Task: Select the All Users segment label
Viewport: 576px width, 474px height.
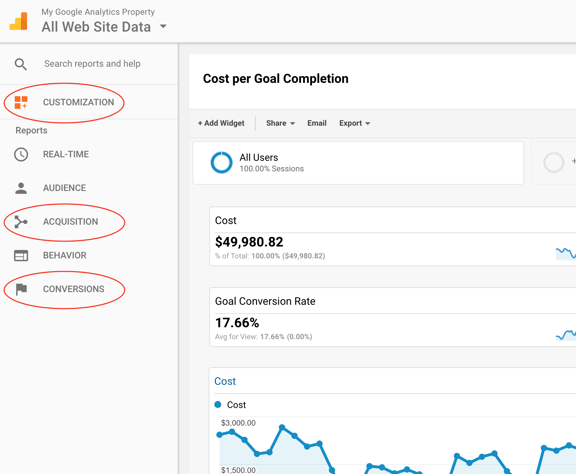Action: click(x=259, y=158)
